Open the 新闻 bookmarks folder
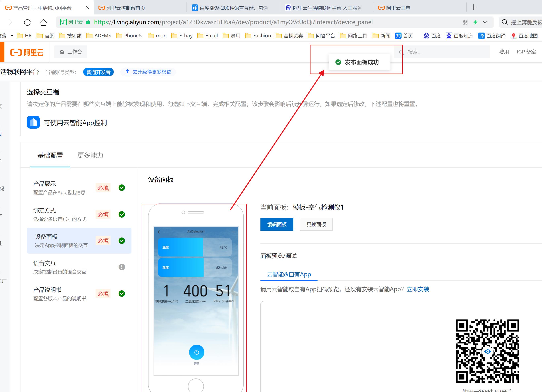The image size is (542, 392). coord(381,36)
